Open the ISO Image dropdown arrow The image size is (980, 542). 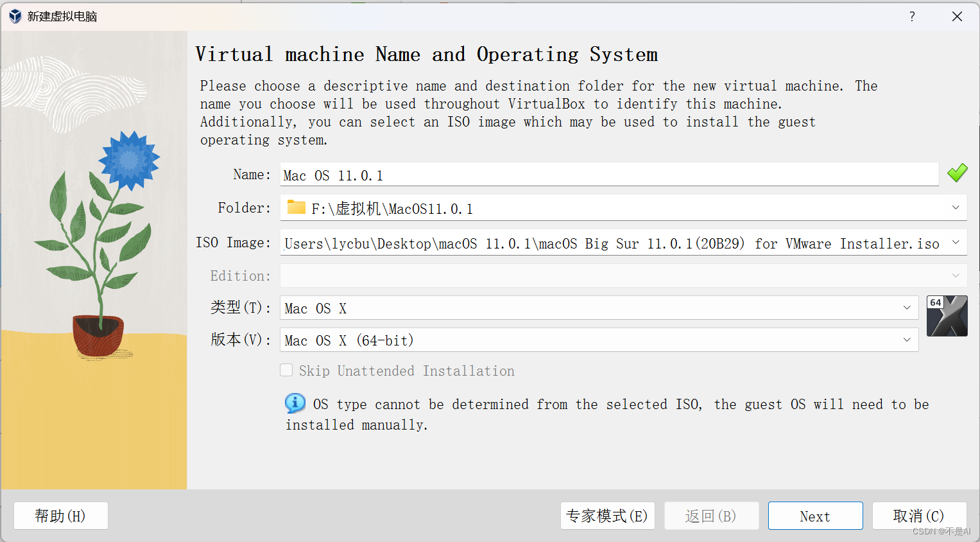pyautogui.click(x=956, y=242)
